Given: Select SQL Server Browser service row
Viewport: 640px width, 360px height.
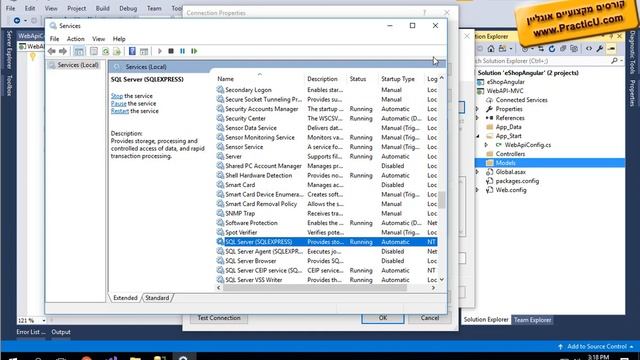Looking at the screenshot, I should (327, 261).
